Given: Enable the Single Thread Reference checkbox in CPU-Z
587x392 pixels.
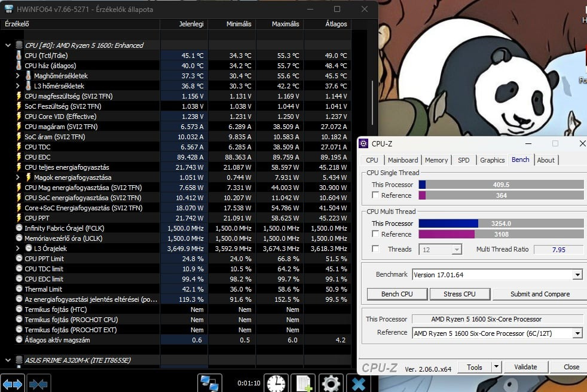Looking at the screenshot, I should (x=375, y=195).
